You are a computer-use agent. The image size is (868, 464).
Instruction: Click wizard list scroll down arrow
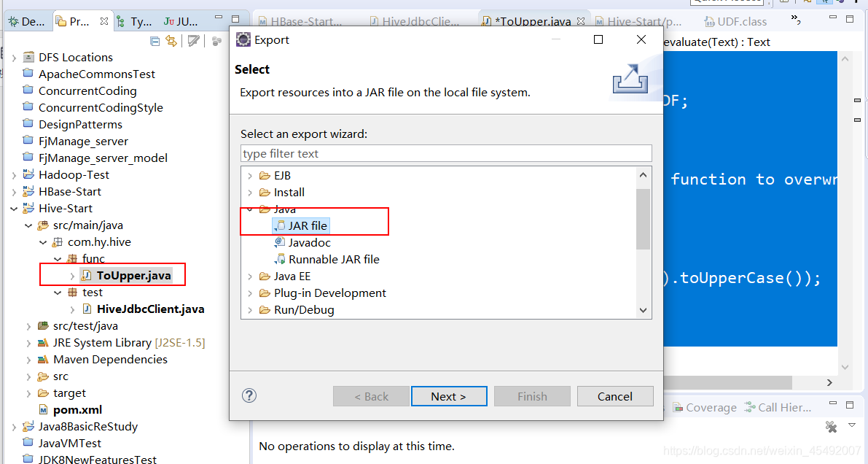643,311
